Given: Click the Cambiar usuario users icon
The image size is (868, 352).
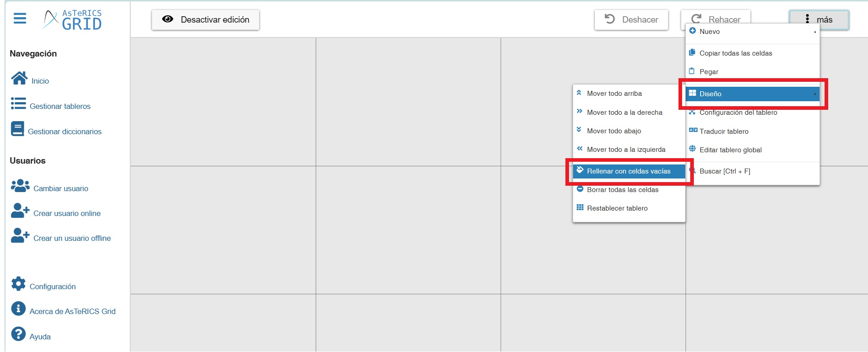Looking at the screenshot, I should pos(20,186).
